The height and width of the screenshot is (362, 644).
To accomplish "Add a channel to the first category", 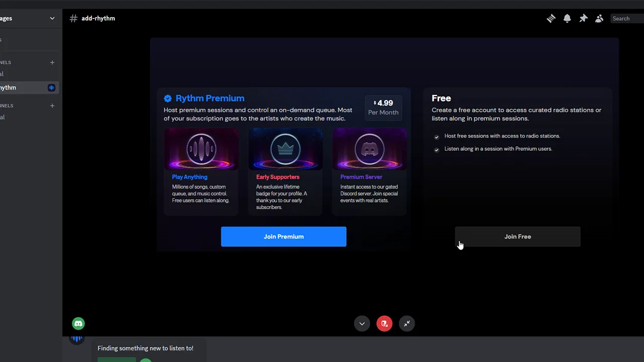I will pos(52,62).
